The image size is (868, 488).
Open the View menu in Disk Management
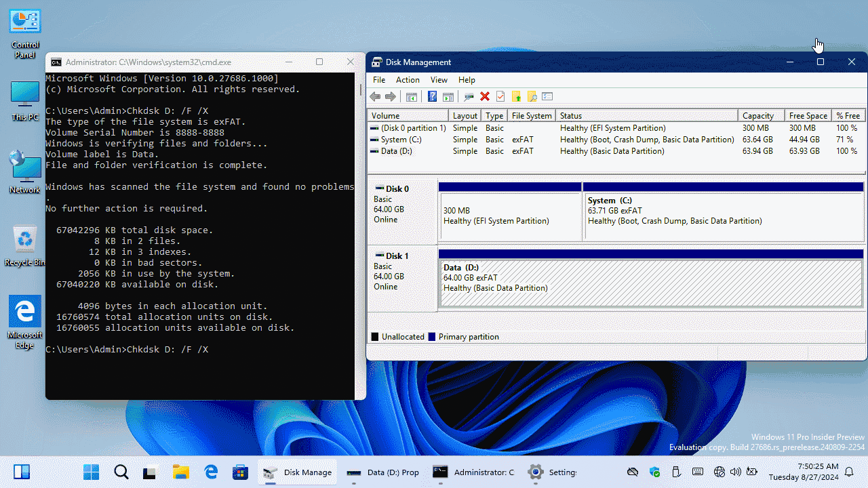439,80
